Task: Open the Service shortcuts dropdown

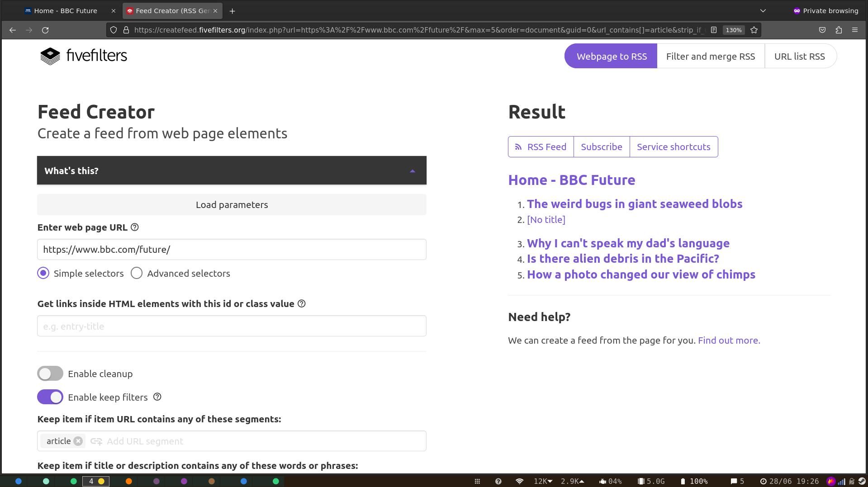Action: coord(674,147)
